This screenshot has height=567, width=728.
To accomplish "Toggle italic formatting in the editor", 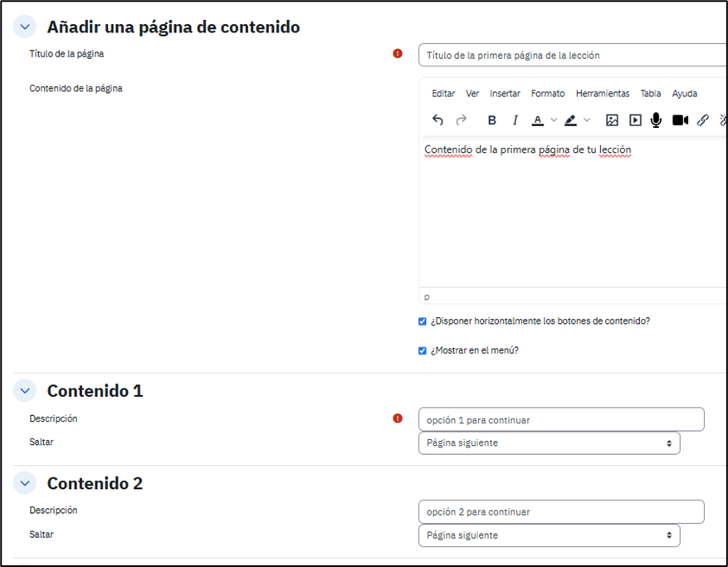I will [x=515, y=120].
